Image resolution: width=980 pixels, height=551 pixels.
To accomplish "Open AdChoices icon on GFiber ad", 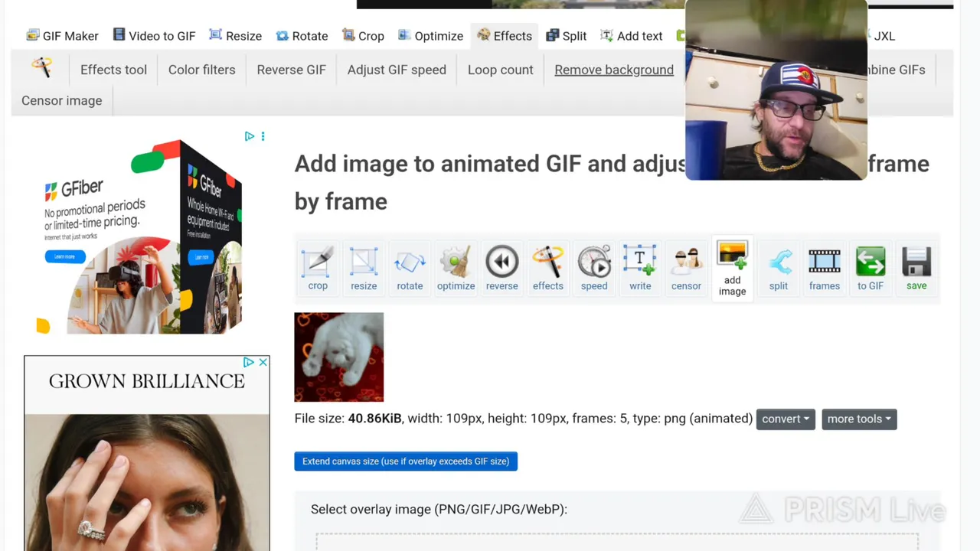I will pos(250,136).
